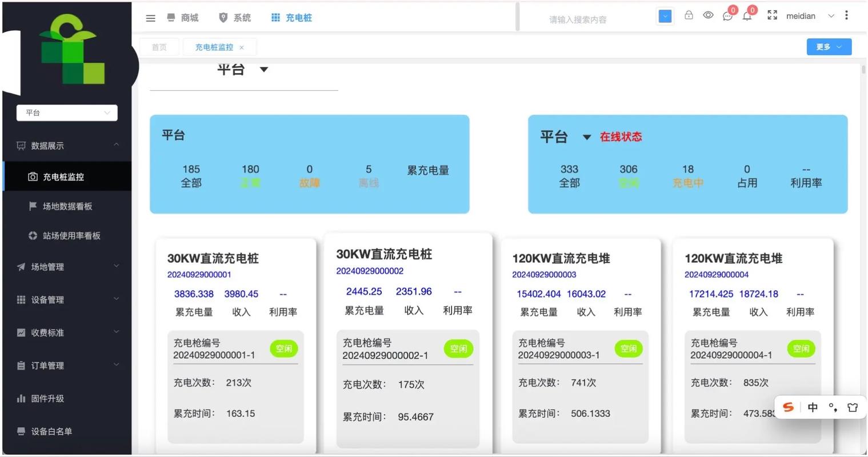The width and height of the screenshot is (868, 457).
Task: Filter by 306 空闲 guns
Action: [629, 176]
